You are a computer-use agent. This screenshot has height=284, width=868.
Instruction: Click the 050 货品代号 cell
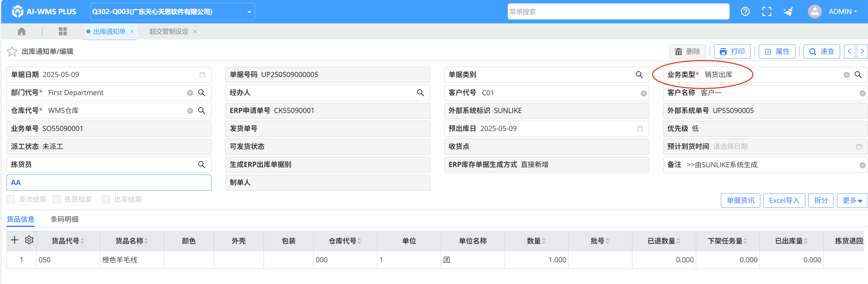click(68, 260)
